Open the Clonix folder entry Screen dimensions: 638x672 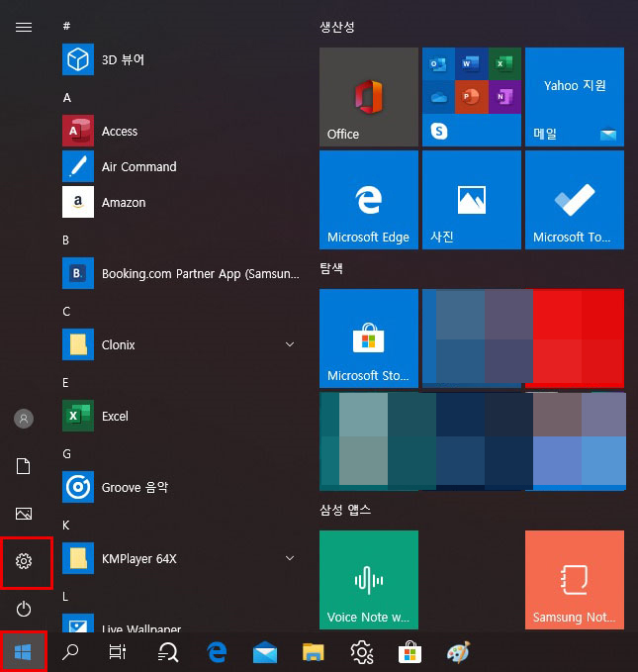[x=181, y=344]
